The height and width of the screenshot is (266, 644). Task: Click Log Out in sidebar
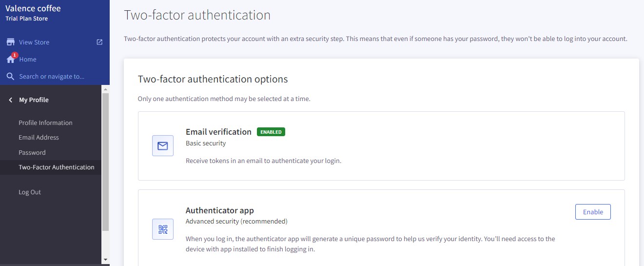(x=30, y=192)
